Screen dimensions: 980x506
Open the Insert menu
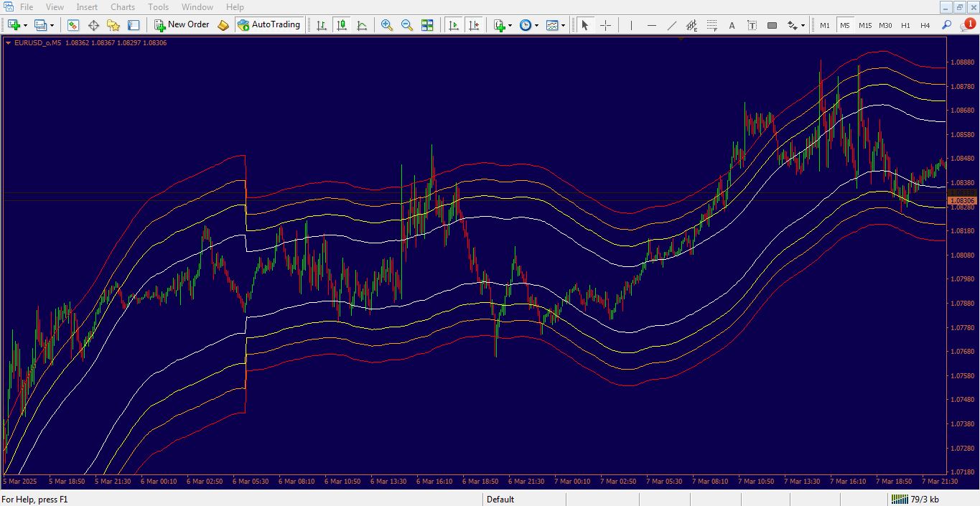[87, 7]
